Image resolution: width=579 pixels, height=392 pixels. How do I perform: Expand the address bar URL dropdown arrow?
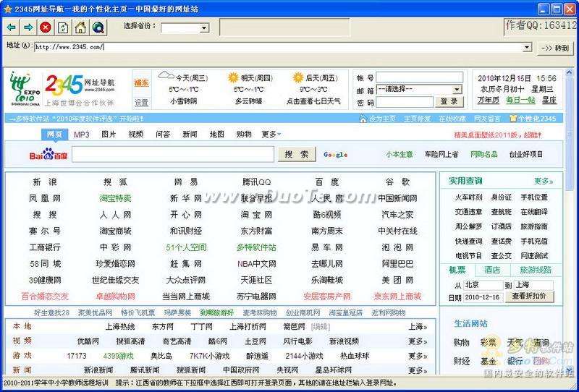528,47
